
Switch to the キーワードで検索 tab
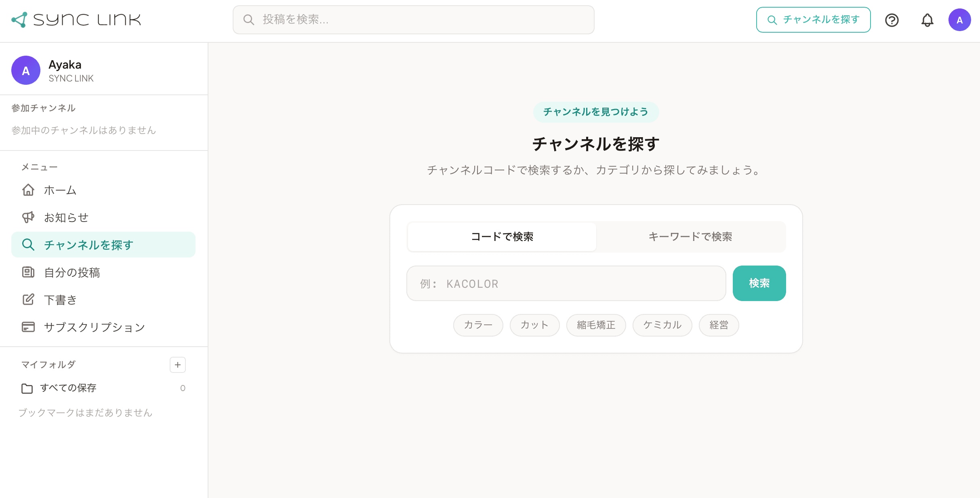[x=690, y=237]
